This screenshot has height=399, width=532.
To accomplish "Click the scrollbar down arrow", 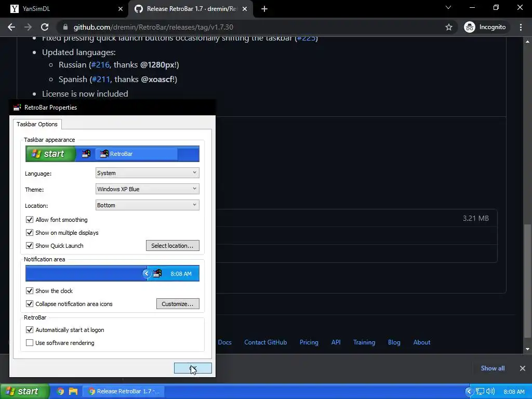I will 527,349.
